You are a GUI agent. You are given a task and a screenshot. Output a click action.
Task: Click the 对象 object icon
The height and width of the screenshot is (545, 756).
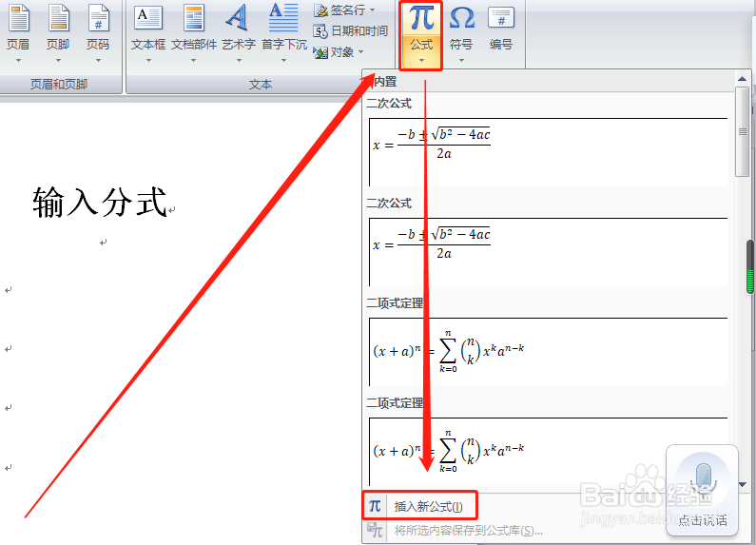(x=320, y=52)
